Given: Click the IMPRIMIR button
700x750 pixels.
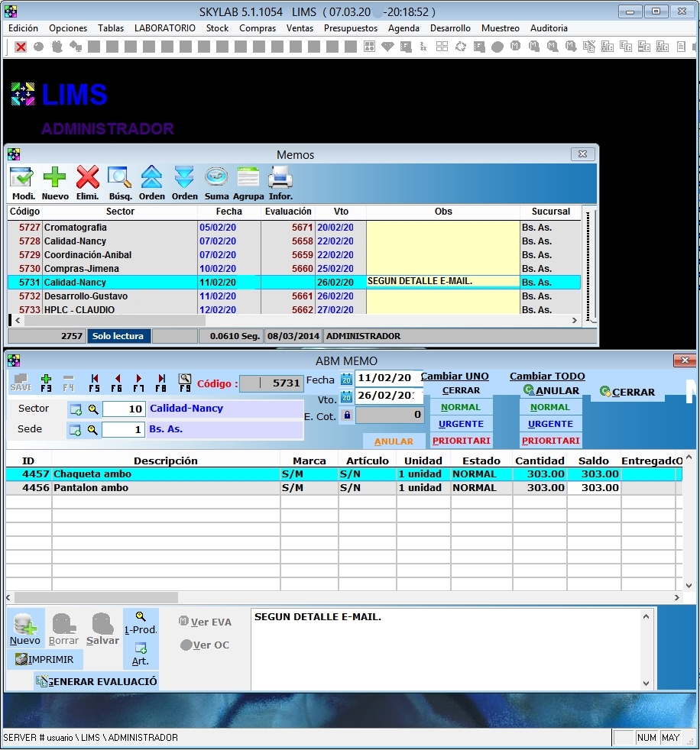Looking at the screenshot, I should (x=45, y=660).
